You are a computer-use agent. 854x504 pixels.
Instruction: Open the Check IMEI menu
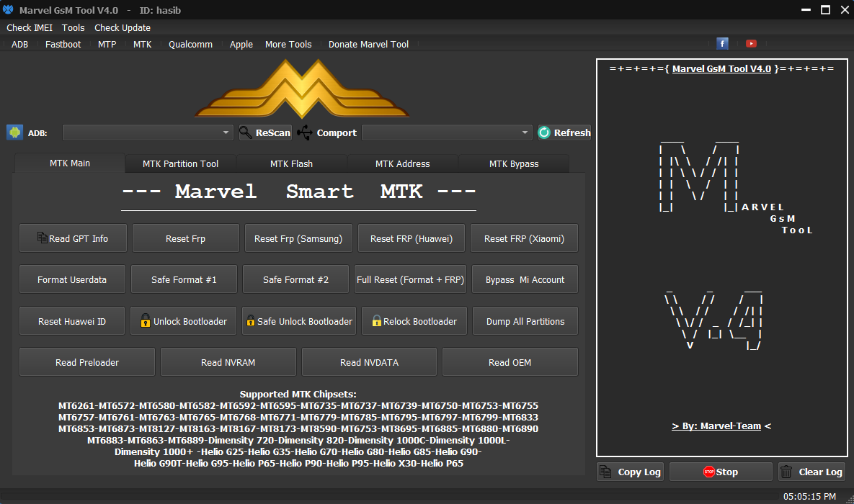click(x=30, y=28)
